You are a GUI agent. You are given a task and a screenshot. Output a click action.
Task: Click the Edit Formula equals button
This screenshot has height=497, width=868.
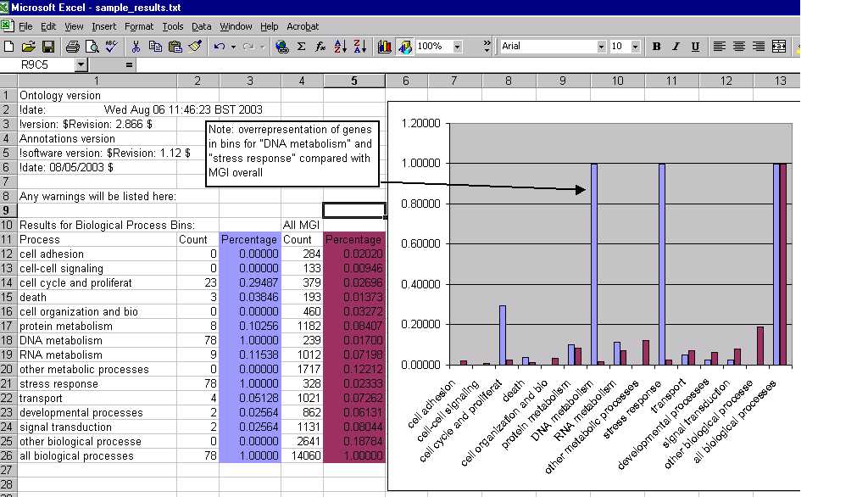129,64
